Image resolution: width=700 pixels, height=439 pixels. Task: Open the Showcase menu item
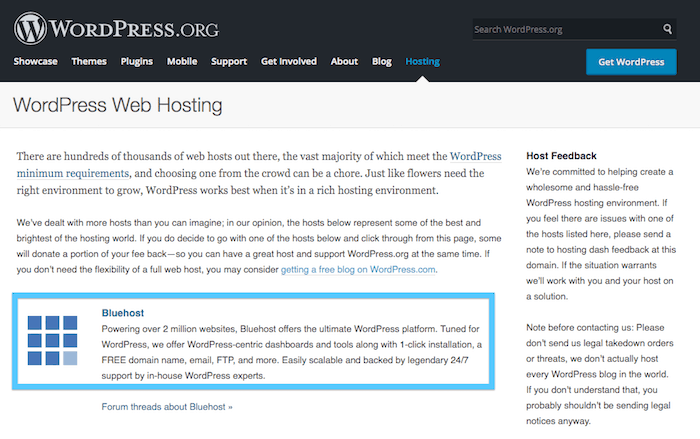tap(35, 61)
